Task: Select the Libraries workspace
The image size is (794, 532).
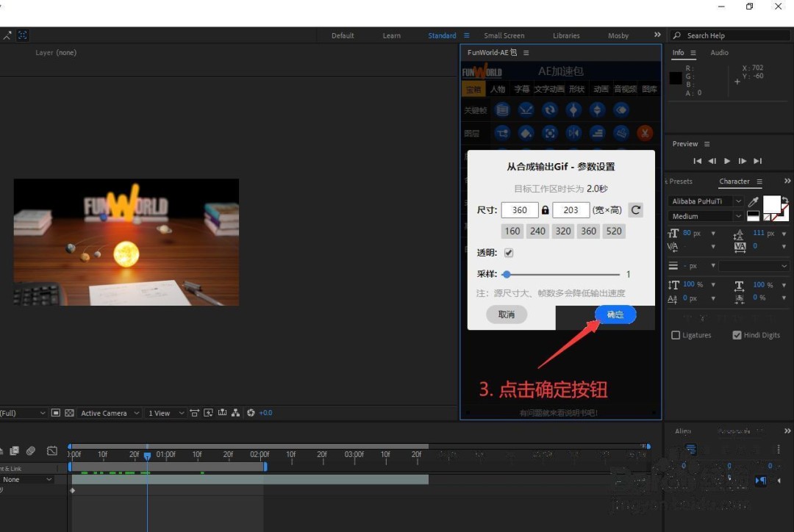Action: (566, 35)
